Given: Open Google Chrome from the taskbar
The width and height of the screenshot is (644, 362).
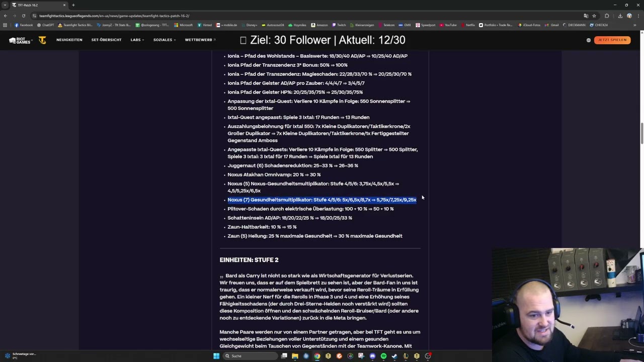Looking at the screenshot, I should pos(317,356).
